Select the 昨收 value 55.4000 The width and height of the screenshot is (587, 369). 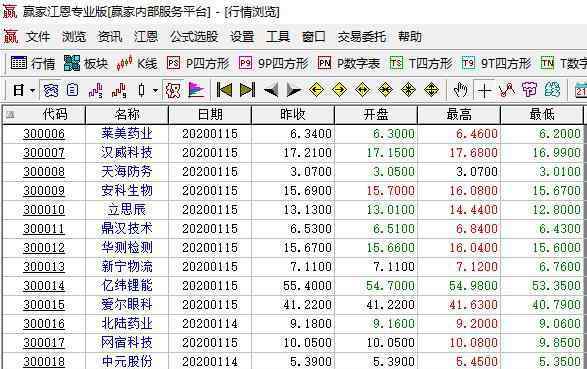click(x=307, y=286)
